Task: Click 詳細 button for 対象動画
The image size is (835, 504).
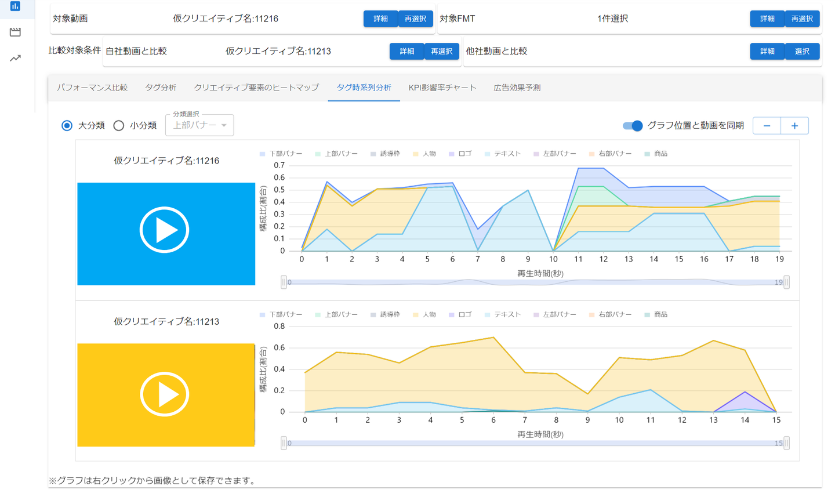Action: pyautogui.click(x=380, y=19)
